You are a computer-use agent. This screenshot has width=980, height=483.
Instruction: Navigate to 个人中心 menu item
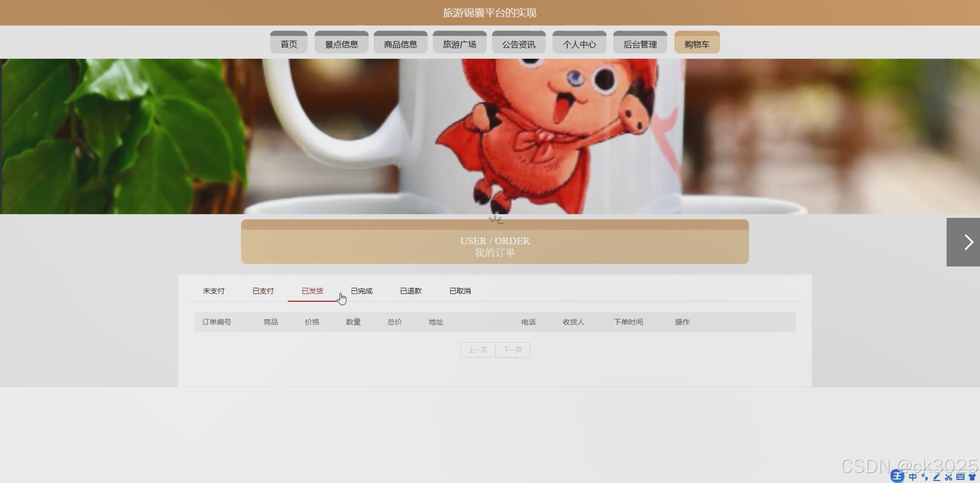click(x=579, y=44)
